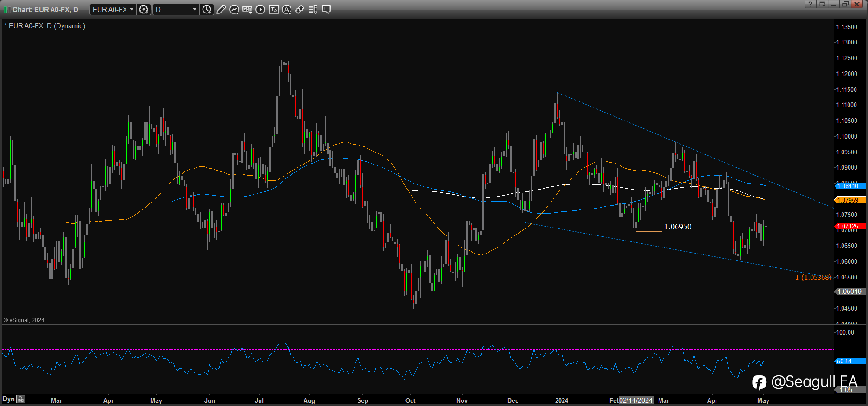The image size is (868, 406).
Task: Click the help question mark button
Action: [810, 4]
